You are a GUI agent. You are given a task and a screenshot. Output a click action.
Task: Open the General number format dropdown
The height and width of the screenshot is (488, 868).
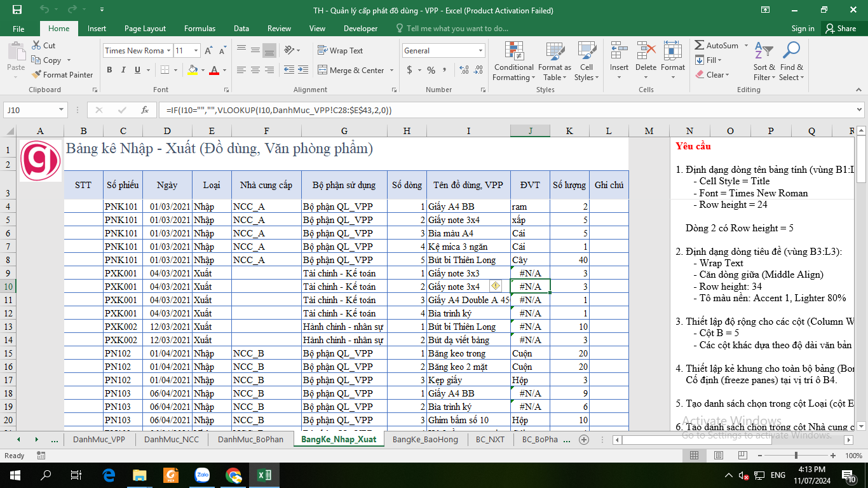480,51
